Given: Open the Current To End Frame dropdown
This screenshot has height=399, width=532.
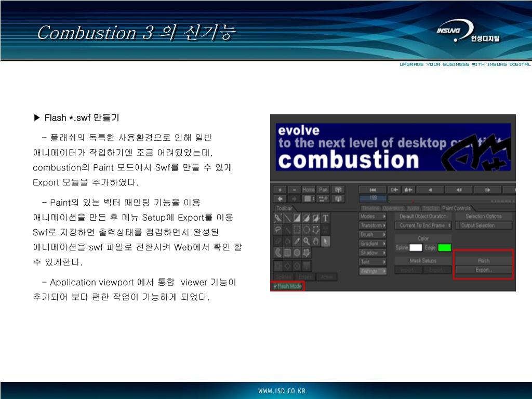Looking at the screenshot, I should coord(423,225).
